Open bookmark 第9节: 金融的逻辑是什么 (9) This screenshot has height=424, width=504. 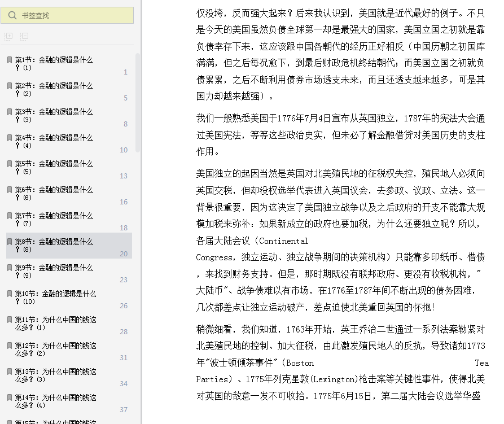(69, 272)
